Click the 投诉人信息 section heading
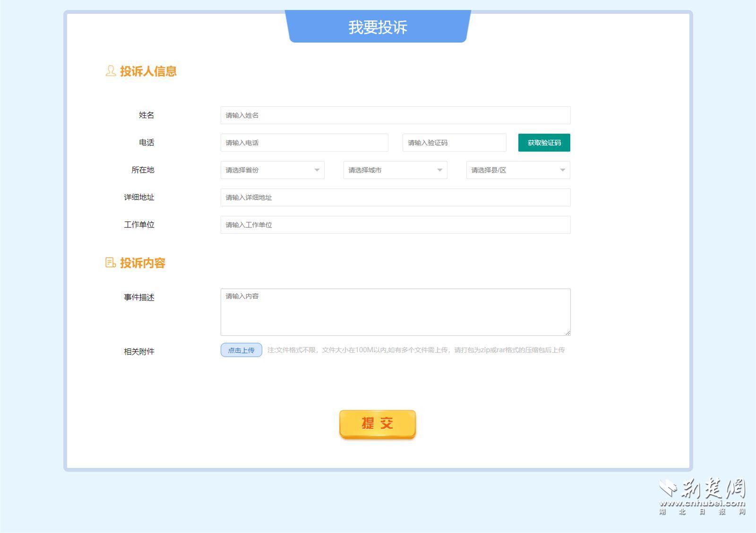 (148, 71)
